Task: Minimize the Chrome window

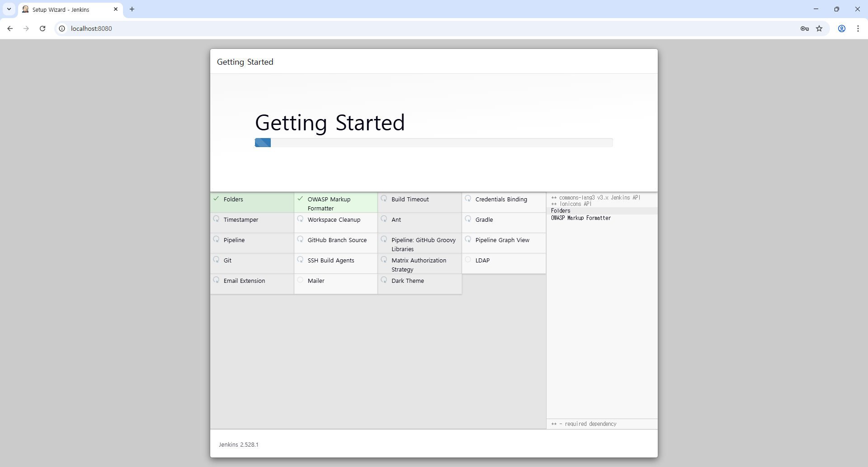Action: (816, 9)
